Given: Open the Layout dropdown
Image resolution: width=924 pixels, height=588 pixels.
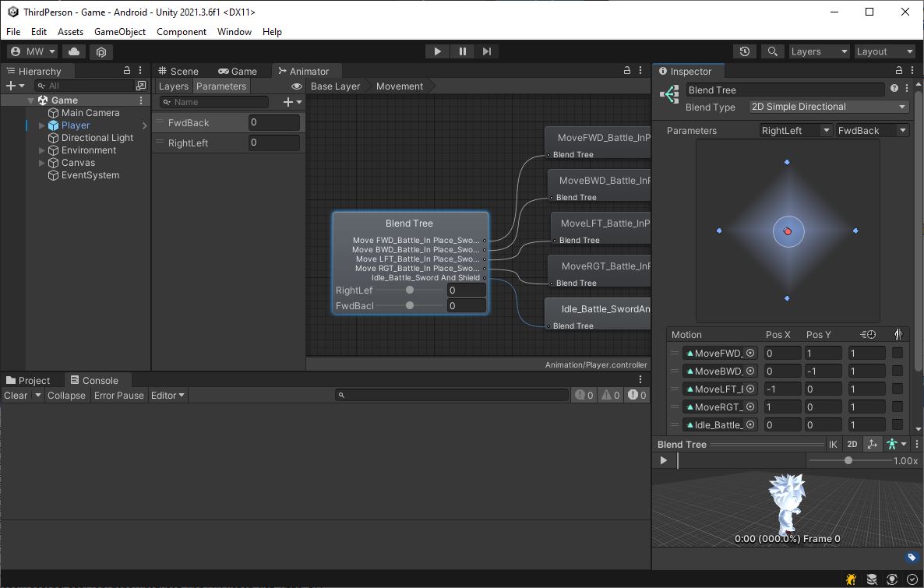Looking at the screenshot, I should [884, 51].
